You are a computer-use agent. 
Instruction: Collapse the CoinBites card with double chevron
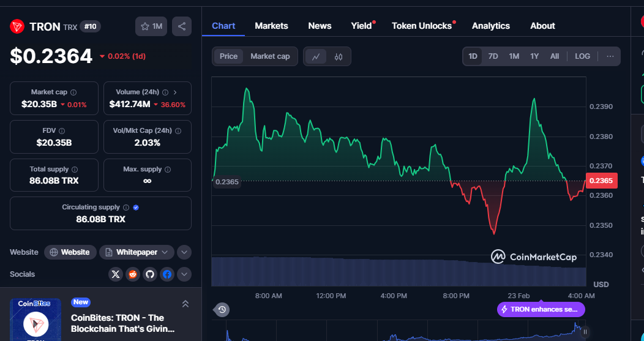[185, 304]
